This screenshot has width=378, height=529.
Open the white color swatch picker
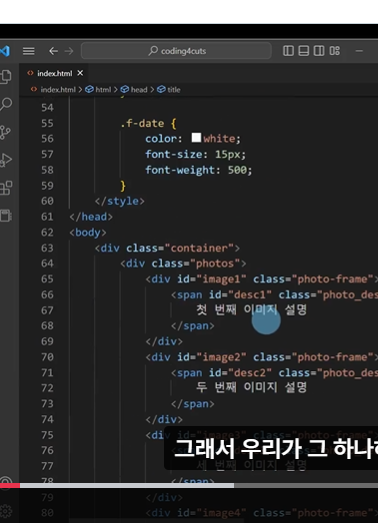196,138
